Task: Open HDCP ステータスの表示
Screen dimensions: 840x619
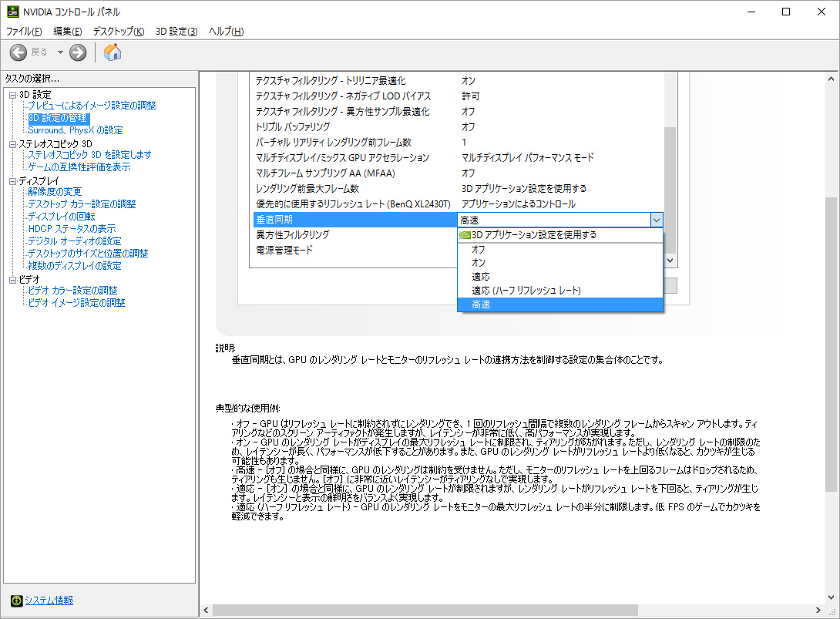Action: (72, 229)
